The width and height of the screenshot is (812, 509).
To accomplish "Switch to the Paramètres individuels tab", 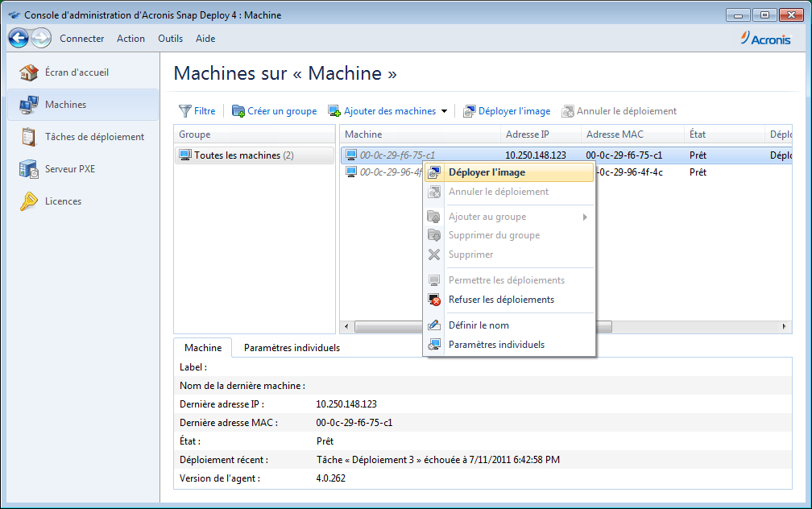I will click(292, 348).
